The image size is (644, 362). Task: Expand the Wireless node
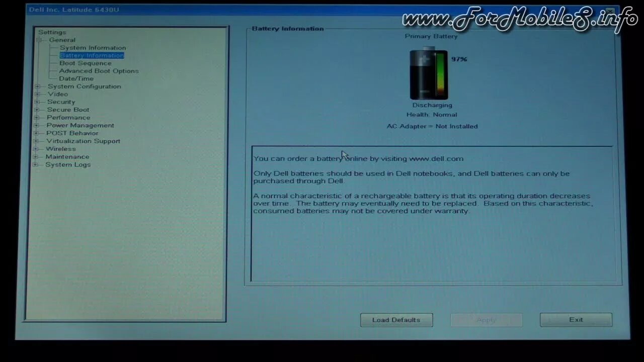pos(36,149)
